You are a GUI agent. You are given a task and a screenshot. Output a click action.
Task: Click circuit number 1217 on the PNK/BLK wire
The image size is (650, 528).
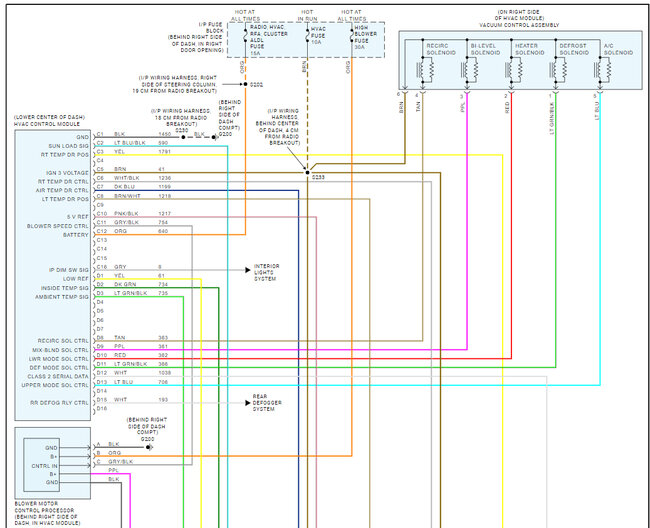click(x=165, y=214)
